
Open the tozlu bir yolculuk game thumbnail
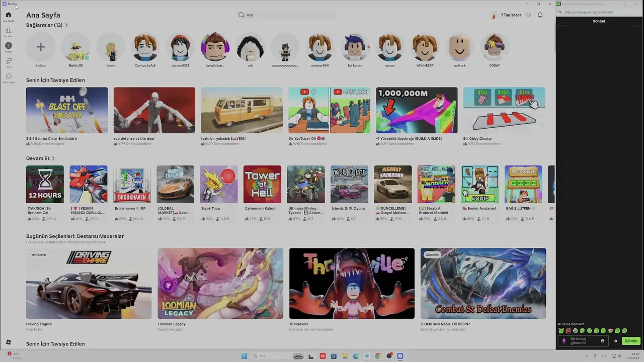tap(242, 110)
